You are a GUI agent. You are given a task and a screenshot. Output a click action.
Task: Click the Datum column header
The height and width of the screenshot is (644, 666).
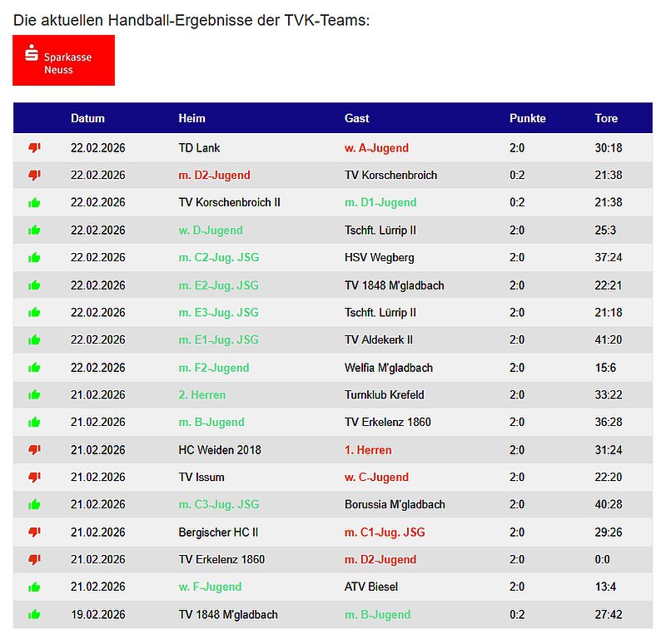coord(87,118)
